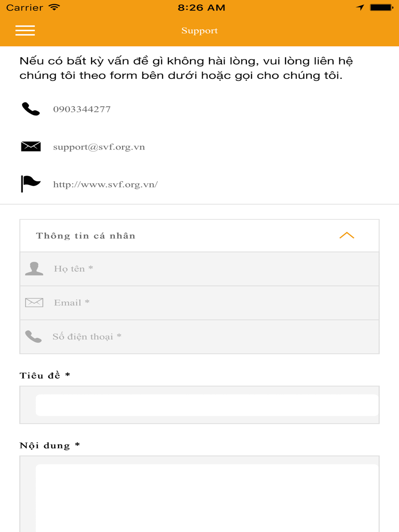Tap the Support title in header

(x=199, y=31)
